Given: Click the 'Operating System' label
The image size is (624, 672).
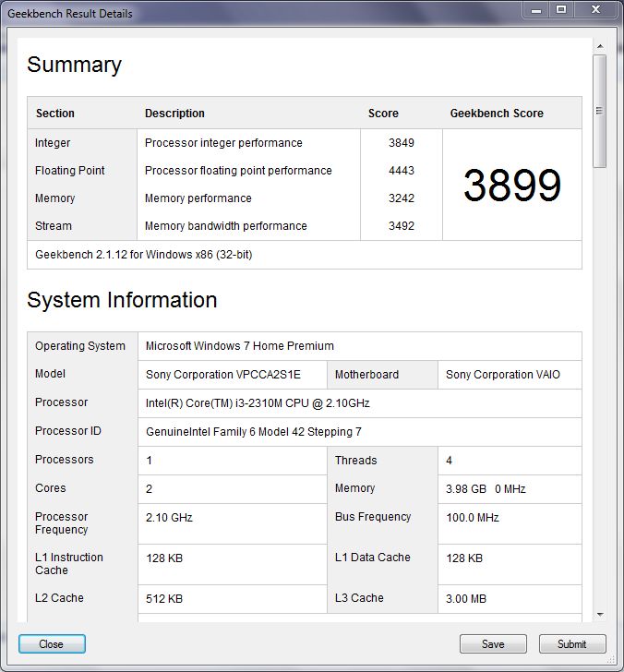Looking at the screenshot, I should tap(80, 346).
